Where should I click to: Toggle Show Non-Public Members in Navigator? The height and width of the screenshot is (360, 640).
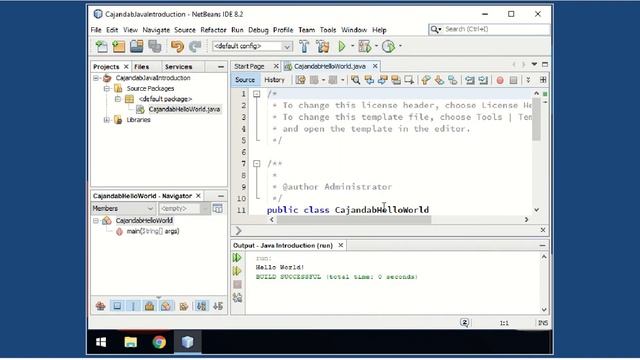pyautogui.click(x=149, y=306)
